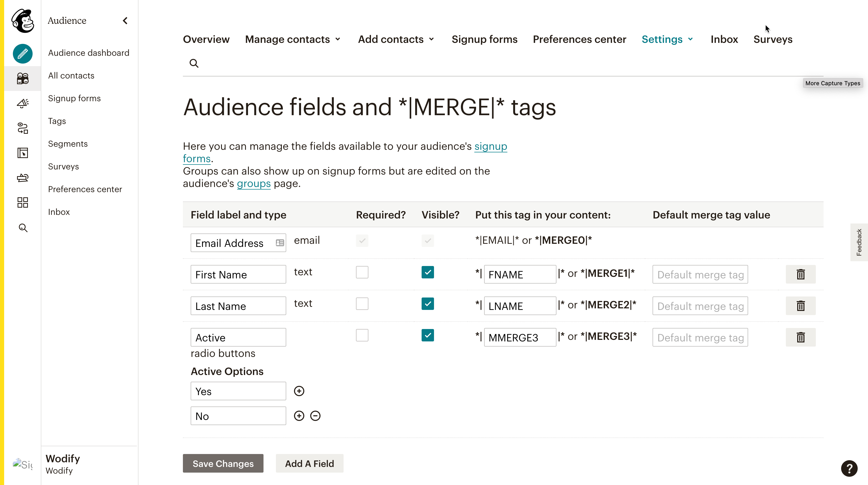Open Surveys in sidebar

coord(63,166)
